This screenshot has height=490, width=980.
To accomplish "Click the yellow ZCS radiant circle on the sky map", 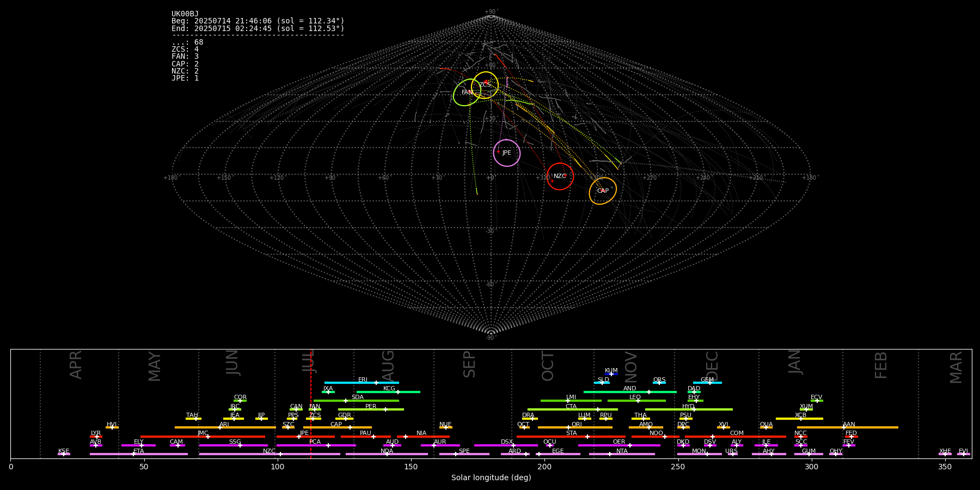I will [x=485, y=85].
